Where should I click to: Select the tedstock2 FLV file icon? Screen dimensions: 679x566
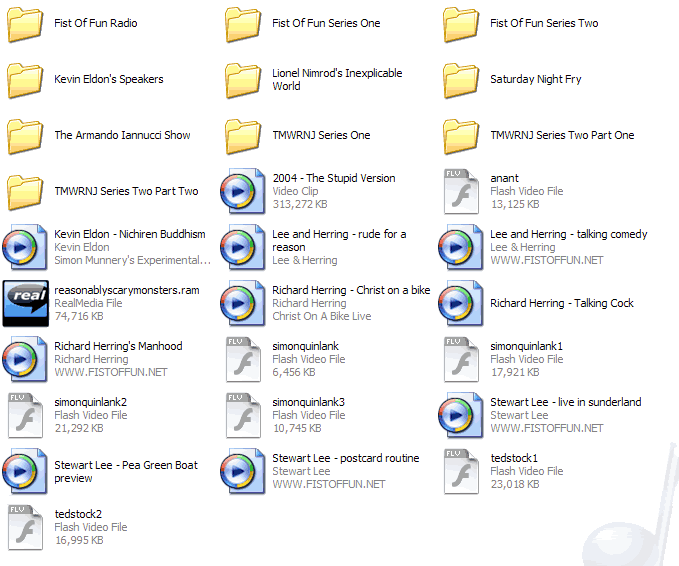[x=25, y=527]
